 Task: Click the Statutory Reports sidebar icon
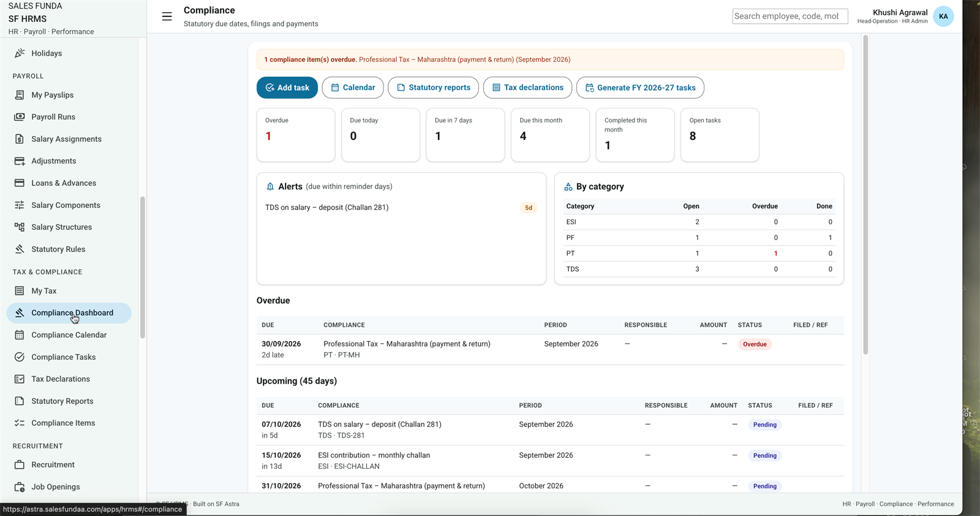coord(20,401)
